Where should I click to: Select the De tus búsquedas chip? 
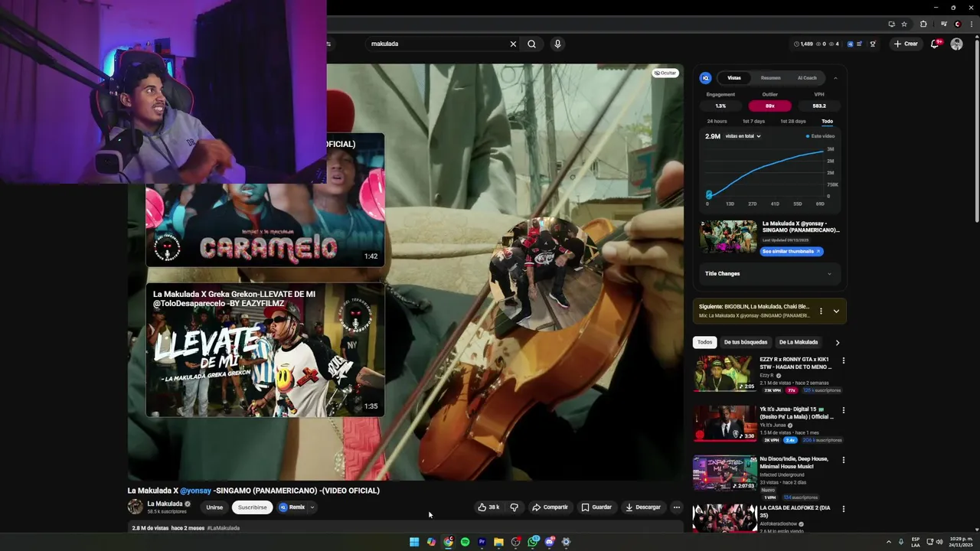click(746, 342)
